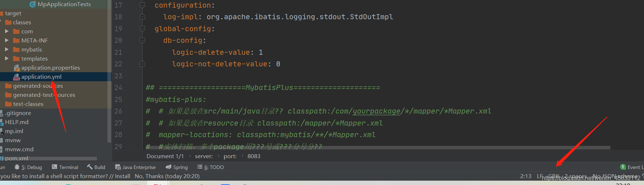Viewport: 644px width, 185px height.
Task: Click the project tree horizontal scrollbar
Action: (48, 159)
